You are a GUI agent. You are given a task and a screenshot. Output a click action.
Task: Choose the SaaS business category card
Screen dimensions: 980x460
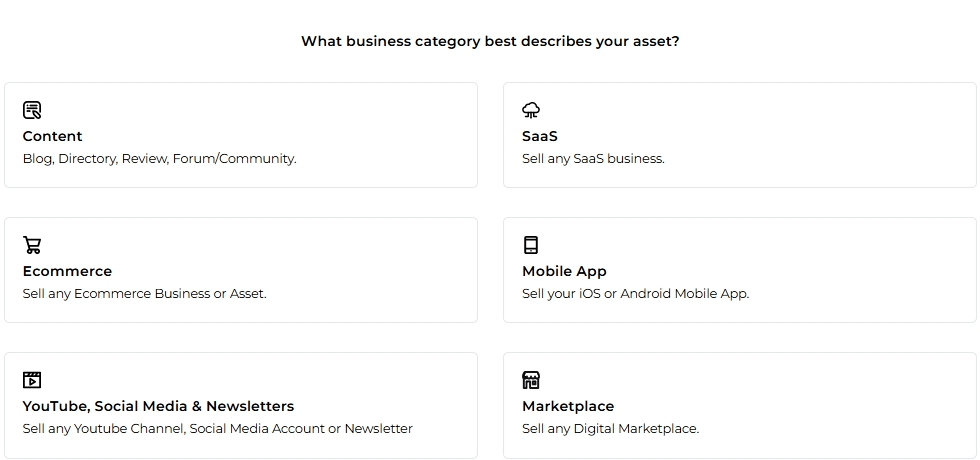click(739, 135)
